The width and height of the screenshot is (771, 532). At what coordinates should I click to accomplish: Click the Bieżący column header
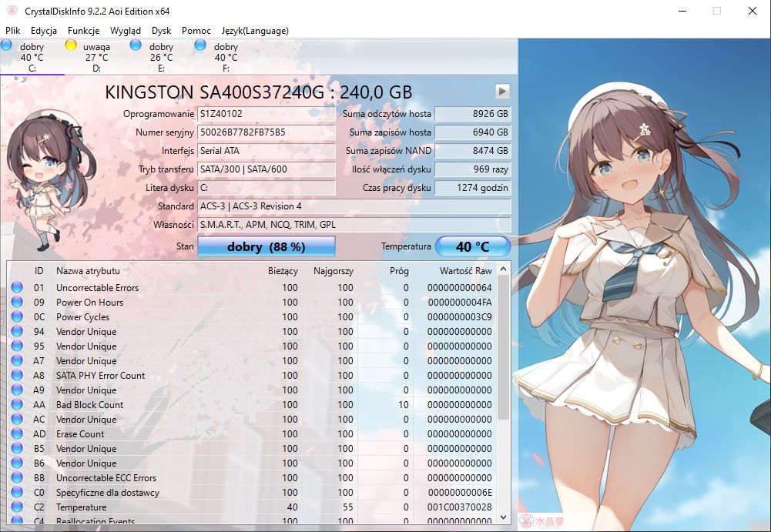(283, 271)
